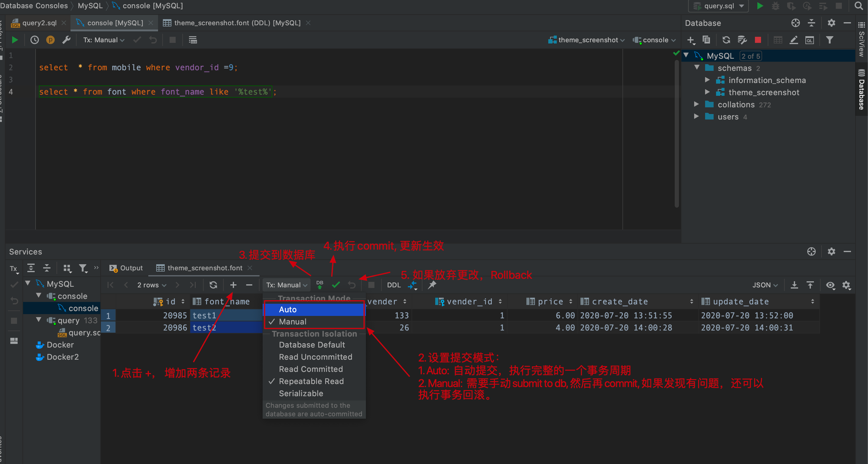This screenshot has width=868, height=464.
Task: Choose Database Default isolation level
Action: tap(314, 345)
